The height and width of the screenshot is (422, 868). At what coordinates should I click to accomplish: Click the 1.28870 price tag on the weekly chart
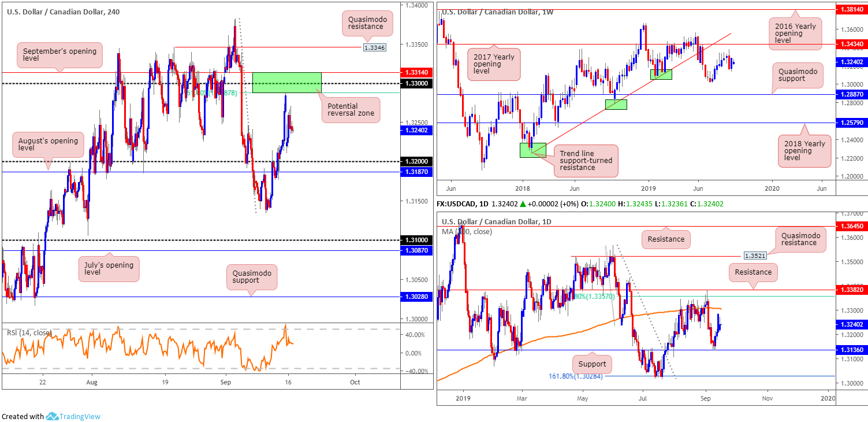click(852, 94)
